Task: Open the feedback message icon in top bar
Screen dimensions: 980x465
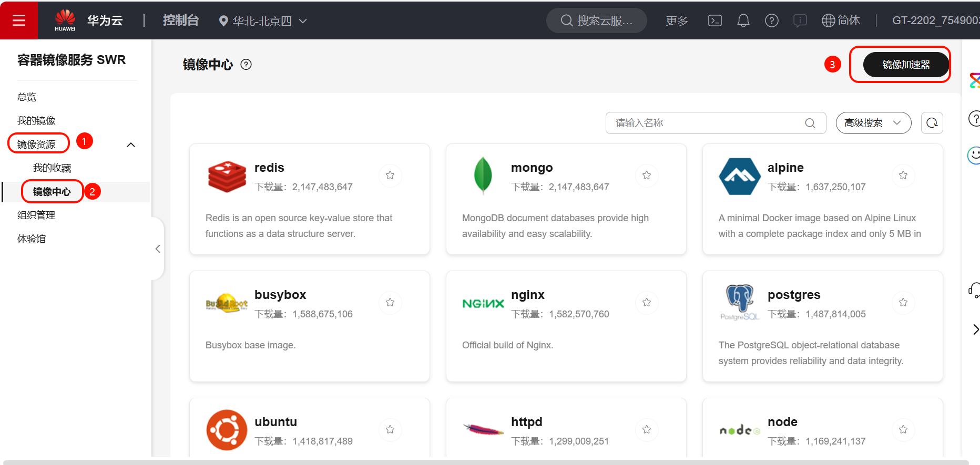Action: click(x=800, y=20)
